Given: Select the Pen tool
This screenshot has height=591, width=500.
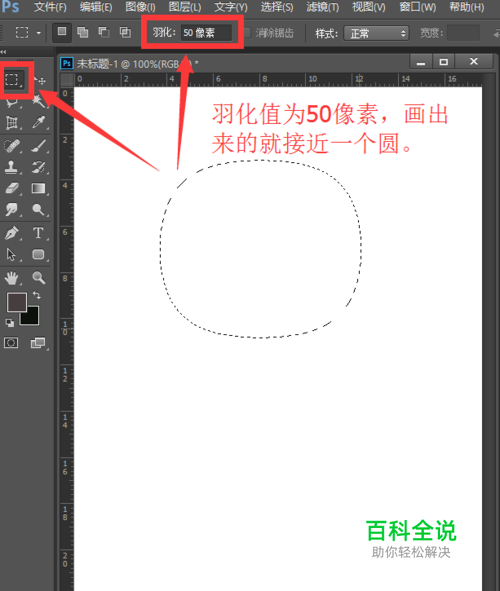Looking at the screenshot, I should coord(12,233).
